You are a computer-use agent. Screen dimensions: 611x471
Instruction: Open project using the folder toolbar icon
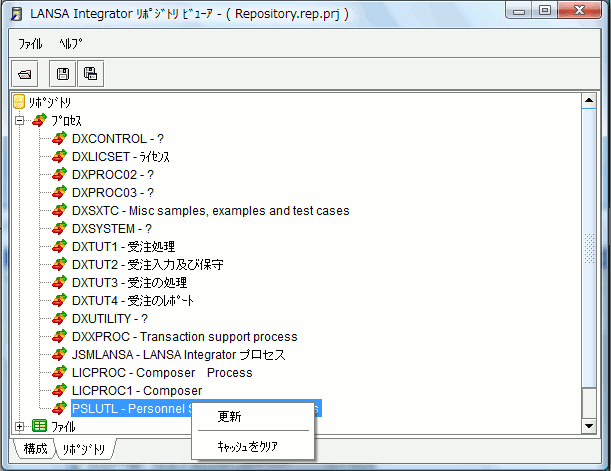[25, 74]
